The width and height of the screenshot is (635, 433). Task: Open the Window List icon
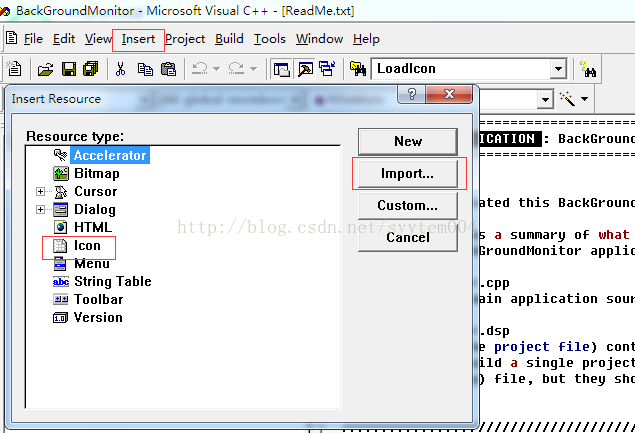pyautogui.click(x=327, y=68)
